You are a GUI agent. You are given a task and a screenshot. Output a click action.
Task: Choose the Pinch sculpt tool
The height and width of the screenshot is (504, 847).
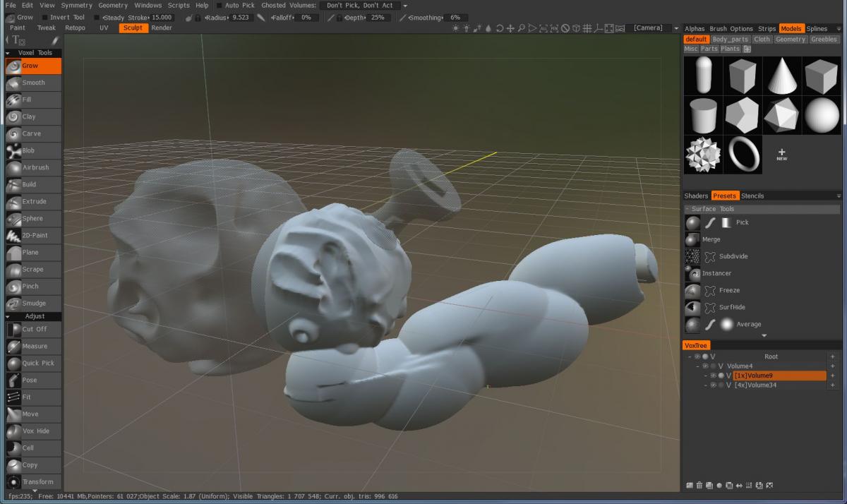click(x=32, y=287)
